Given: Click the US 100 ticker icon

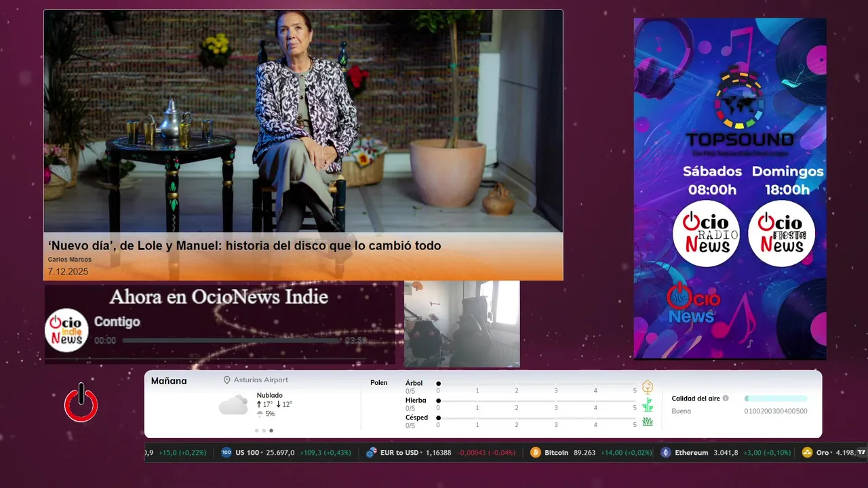Looking at the screenshot, I should 226,453.
